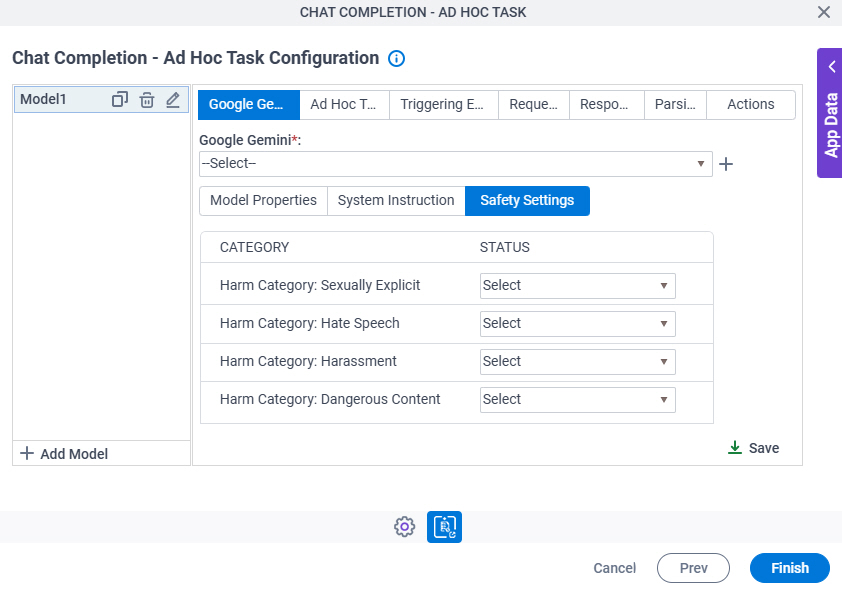Open status dropdown for Harassment

[x=577, y=362]
